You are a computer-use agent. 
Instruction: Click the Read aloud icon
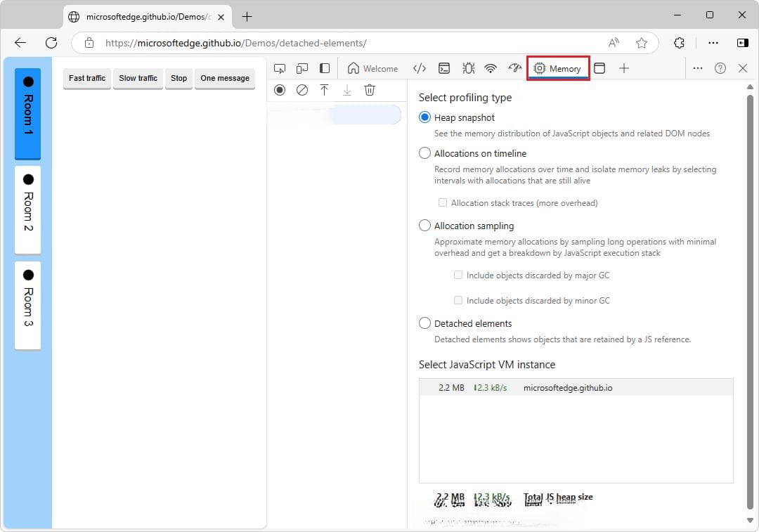click(x=614, y=43)
